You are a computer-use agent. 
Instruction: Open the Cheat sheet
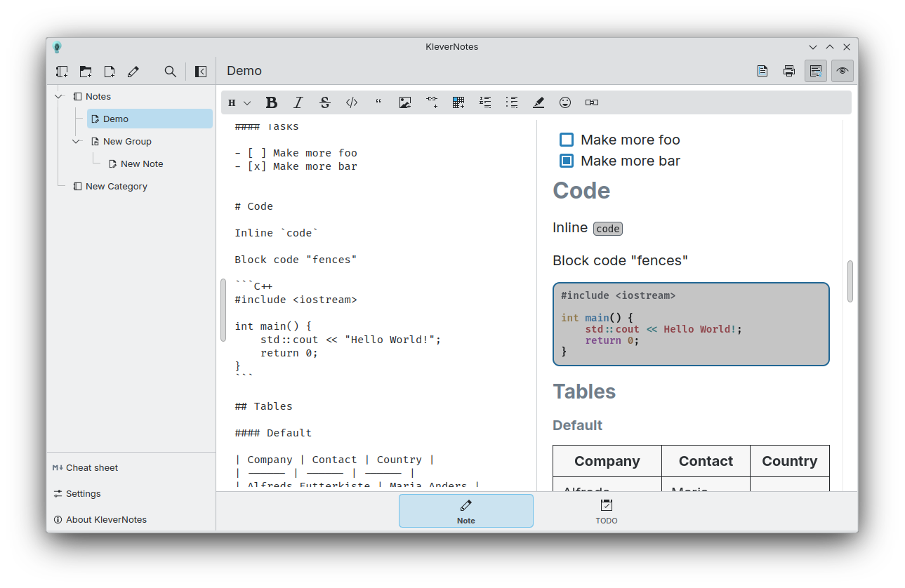85,468
